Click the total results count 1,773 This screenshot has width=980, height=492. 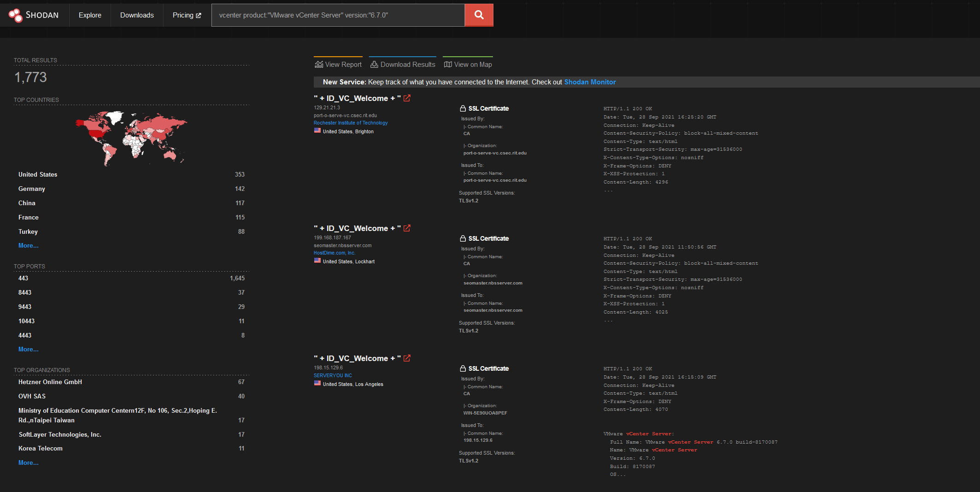(x=30, y=77)
